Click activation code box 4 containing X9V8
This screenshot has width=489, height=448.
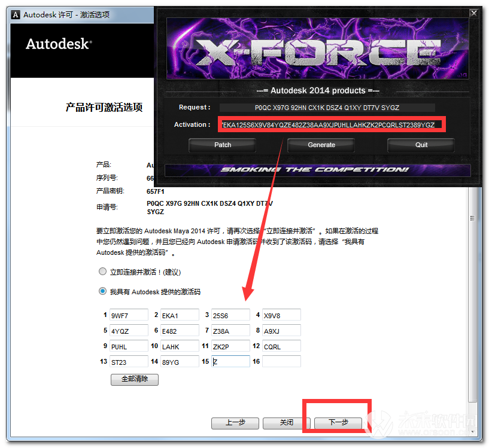[281, 315]
